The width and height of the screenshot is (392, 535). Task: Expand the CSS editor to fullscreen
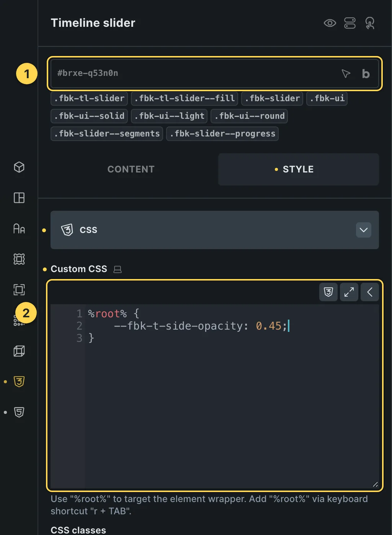(349, 292)
